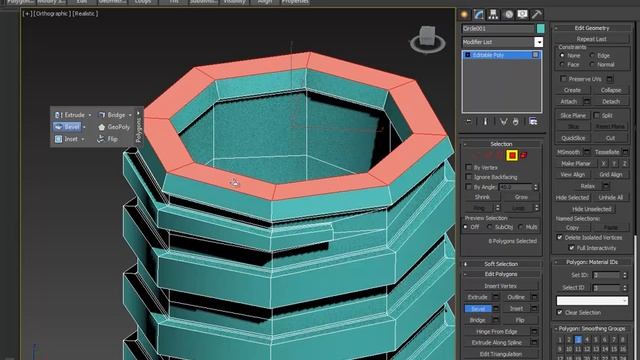Open the Modifier List dropdown
Screen dimensions: 640x360
(x=539, y=42)
